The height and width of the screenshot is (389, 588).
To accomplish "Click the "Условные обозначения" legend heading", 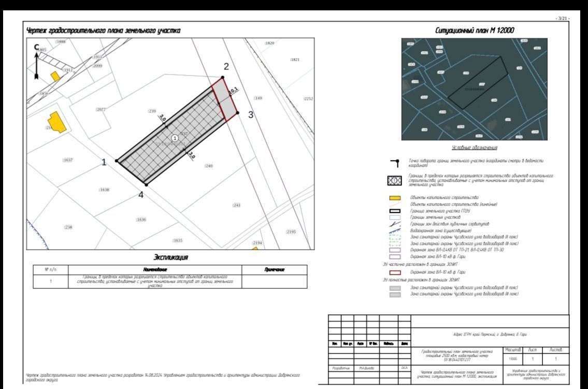I will click(475, 147).
